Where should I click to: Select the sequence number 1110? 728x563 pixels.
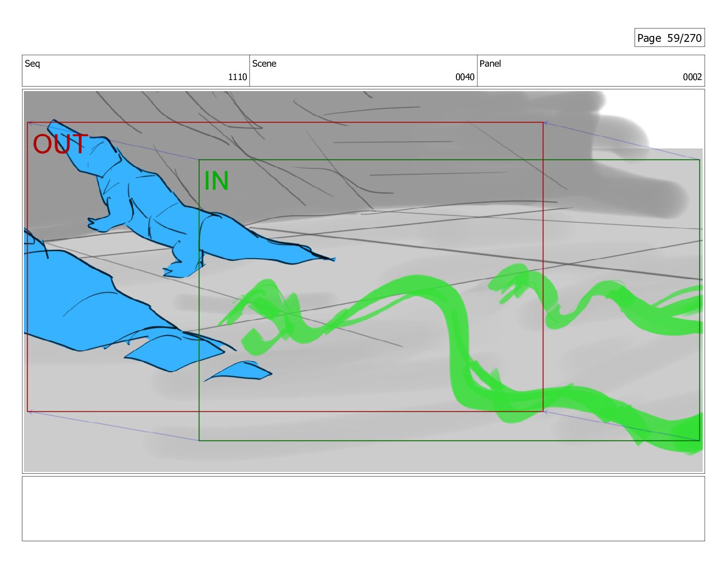tap(238, 77)
